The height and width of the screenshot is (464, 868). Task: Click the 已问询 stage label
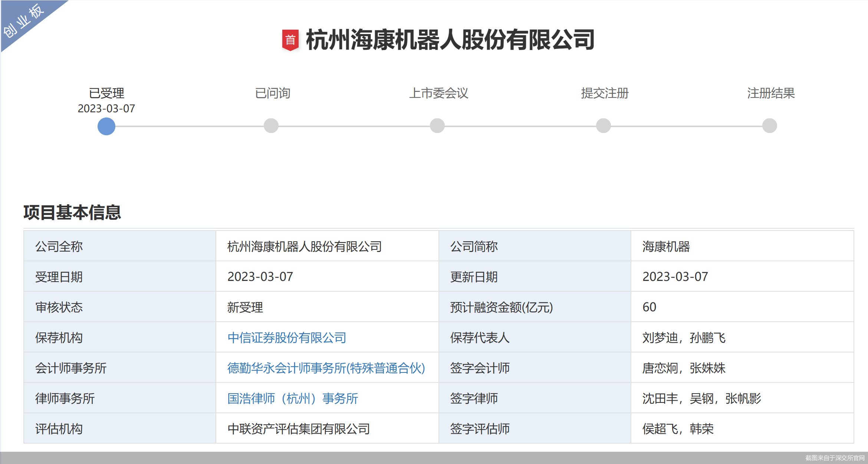pyautogui.click(x=273, y=93)
